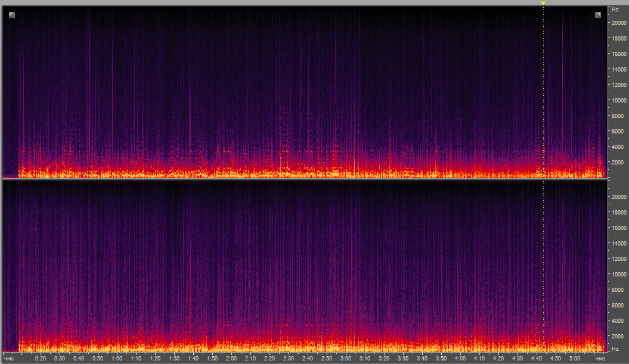Screen dimensions: 629x364
Task: Click 14000 on the upper channel frequency scale
Action: coord(619,69)
